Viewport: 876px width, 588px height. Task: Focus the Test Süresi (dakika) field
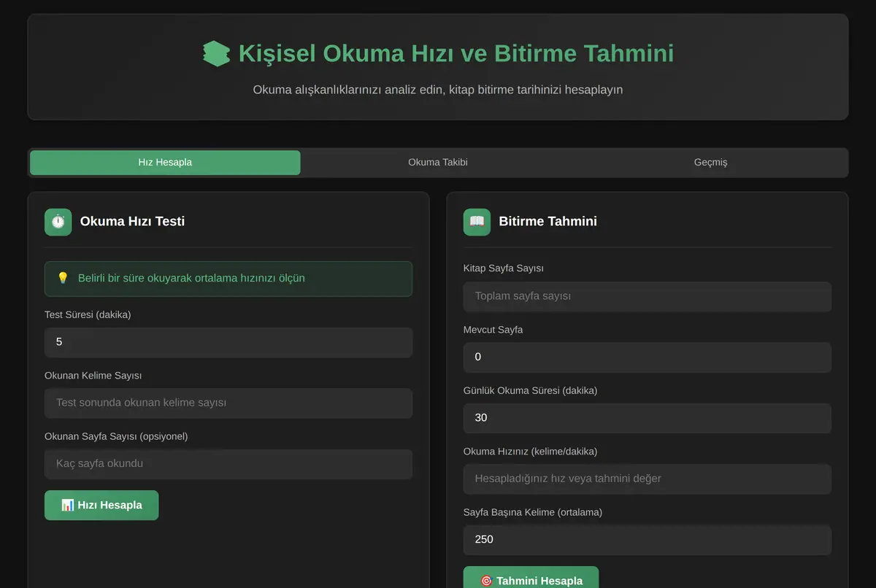pos(228,342)
